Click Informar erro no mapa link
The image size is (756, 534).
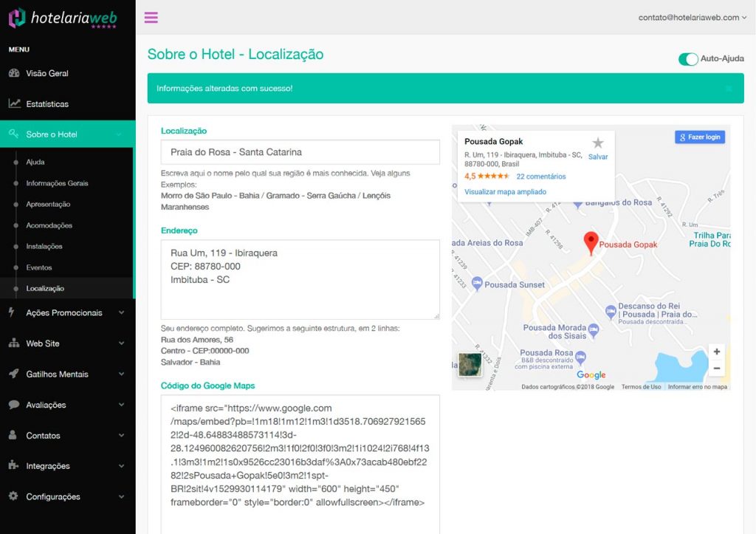[697, 387]
